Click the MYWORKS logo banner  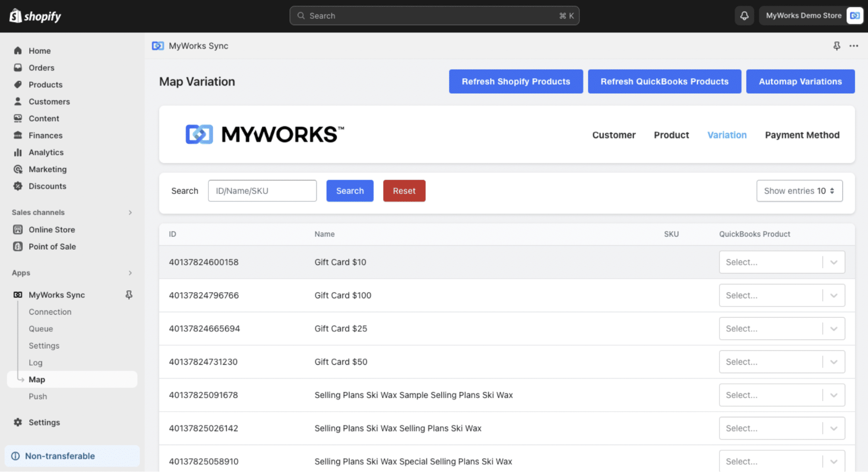[265, 134]
